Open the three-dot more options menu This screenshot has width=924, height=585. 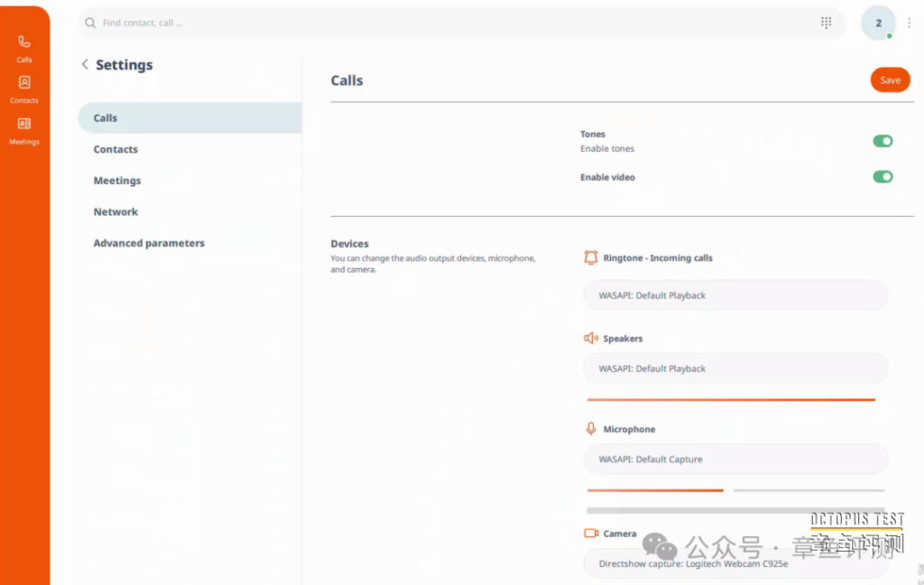coord(909,23)
